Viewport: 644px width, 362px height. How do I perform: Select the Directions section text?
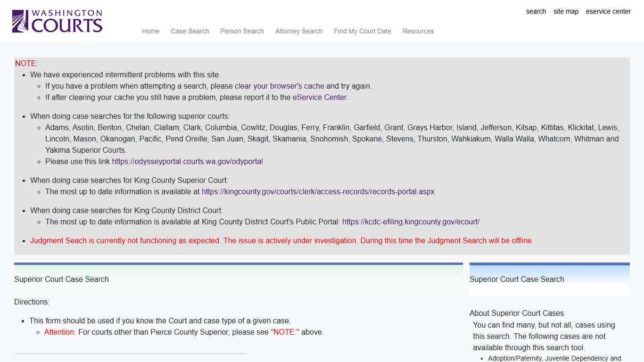coord(32,302)
